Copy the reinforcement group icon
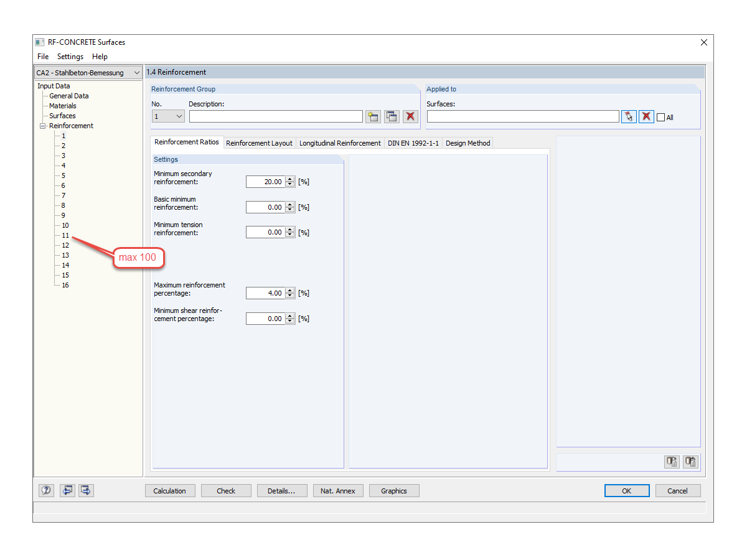Viewport: 747px width, 560px height. click(392, 116)
